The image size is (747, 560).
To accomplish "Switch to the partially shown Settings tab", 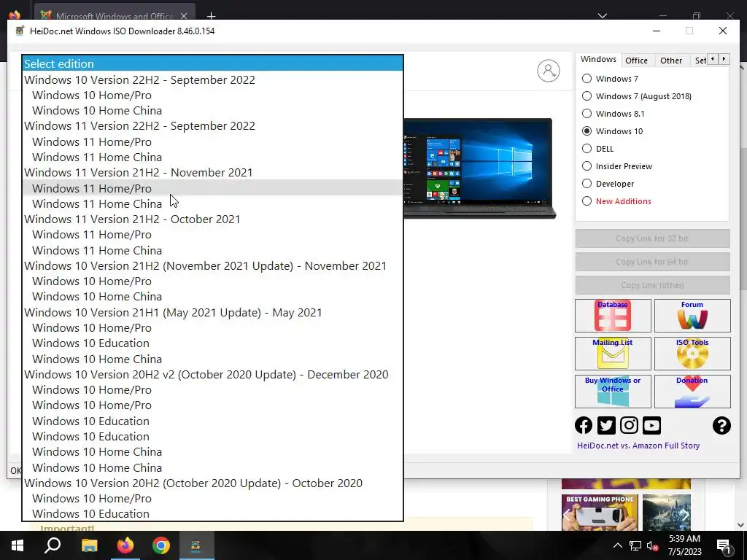I will pos(700,61).
